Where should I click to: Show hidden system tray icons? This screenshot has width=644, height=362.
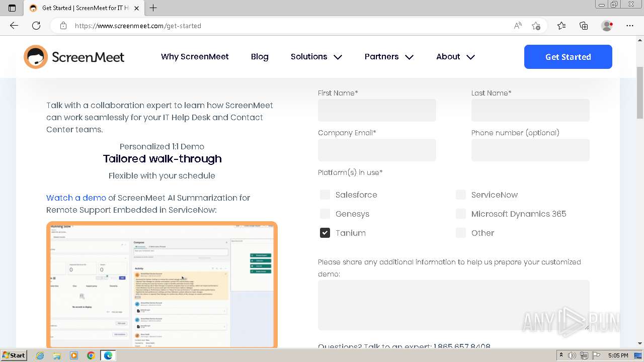tap(561, 355)
